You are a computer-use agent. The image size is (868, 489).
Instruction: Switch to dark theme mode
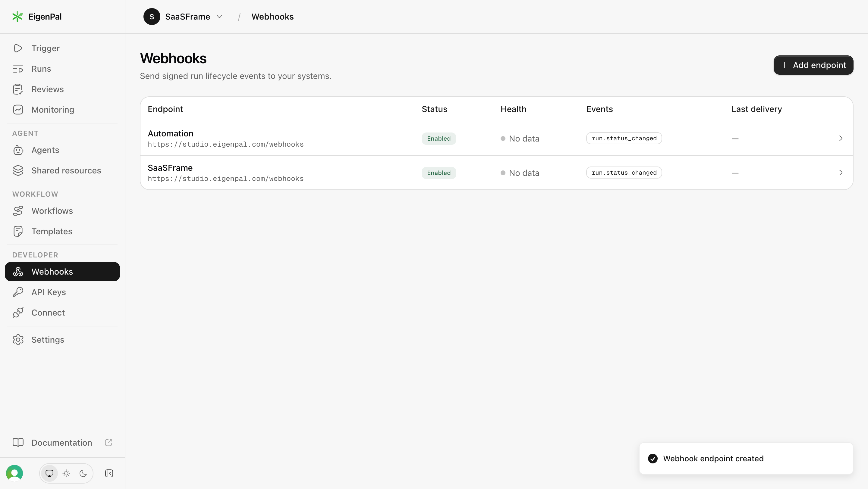(83, 474)
